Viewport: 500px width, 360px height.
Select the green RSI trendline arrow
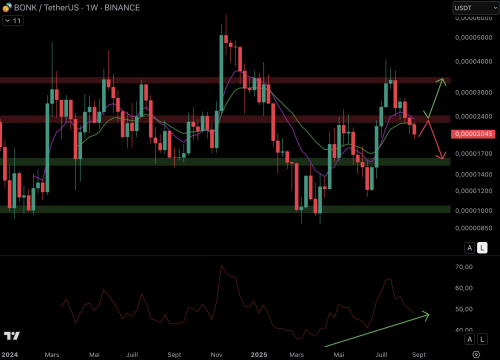377,330
